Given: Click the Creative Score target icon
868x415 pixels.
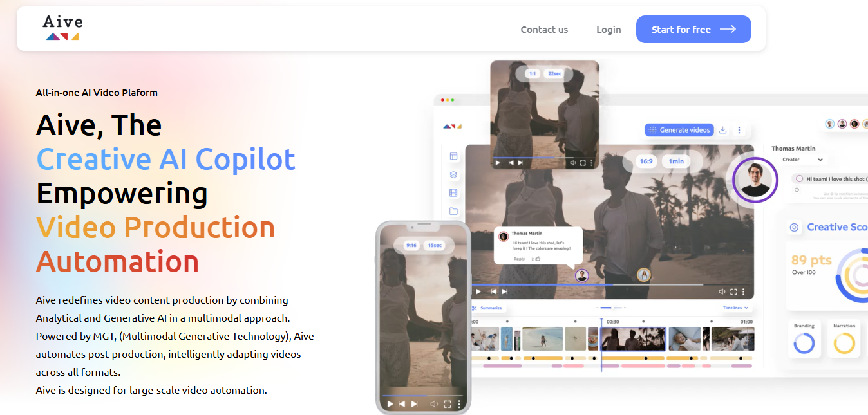Looking at the screenshot, I should 794,227.
